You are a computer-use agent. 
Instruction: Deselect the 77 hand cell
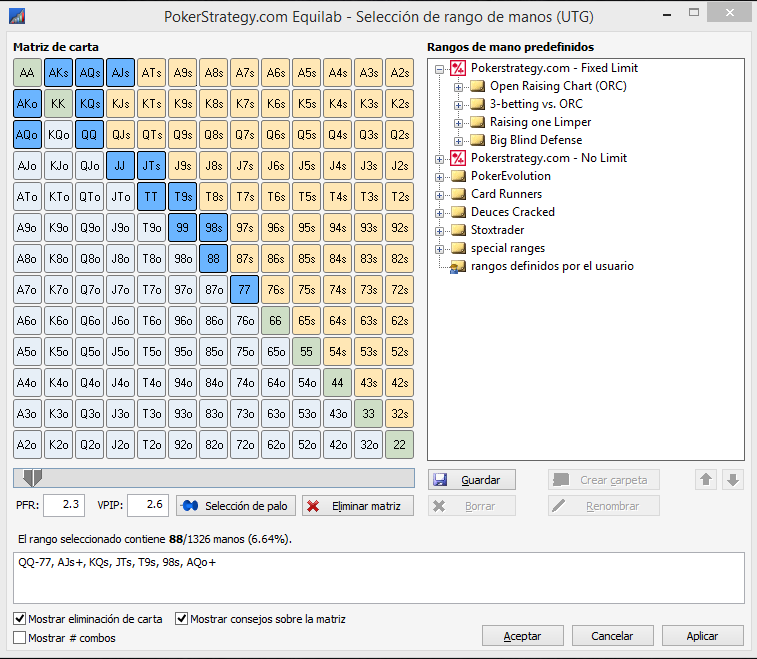coord(244,290)
